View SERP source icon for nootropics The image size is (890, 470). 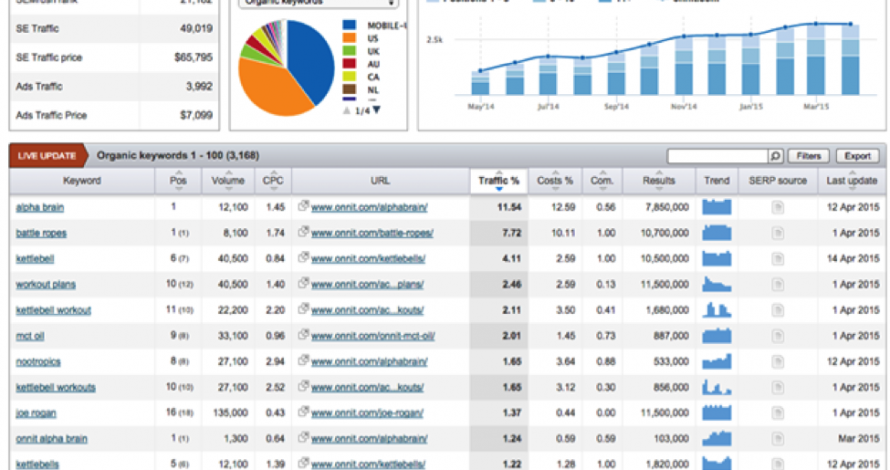click(x=778, y=362)
